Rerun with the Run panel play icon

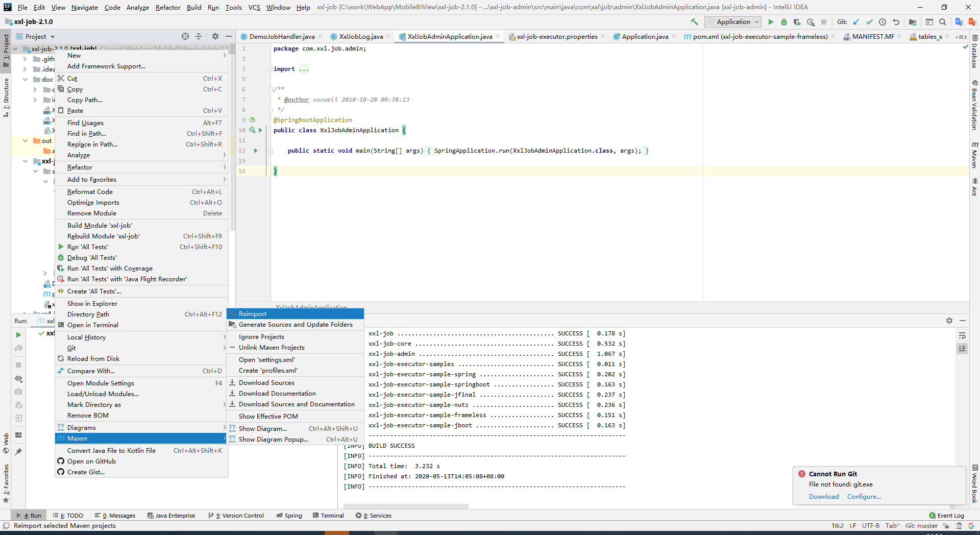click(x=18, y=335)
